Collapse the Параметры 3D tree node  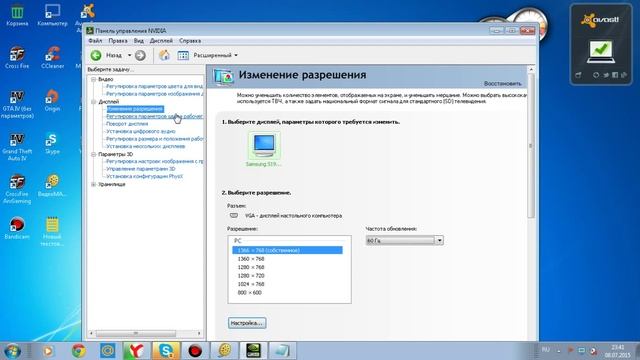(x=93, y=154)
